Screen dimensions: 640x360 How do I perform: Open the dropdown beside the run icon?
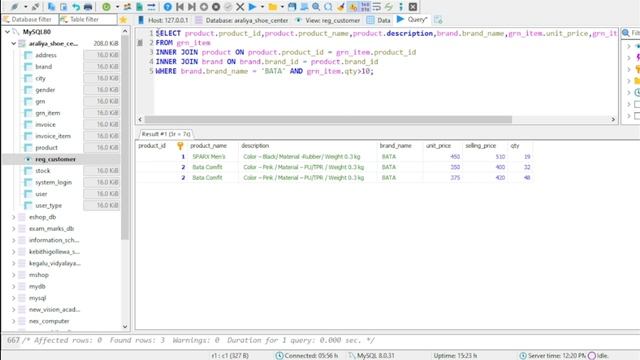tap(262, 7)
